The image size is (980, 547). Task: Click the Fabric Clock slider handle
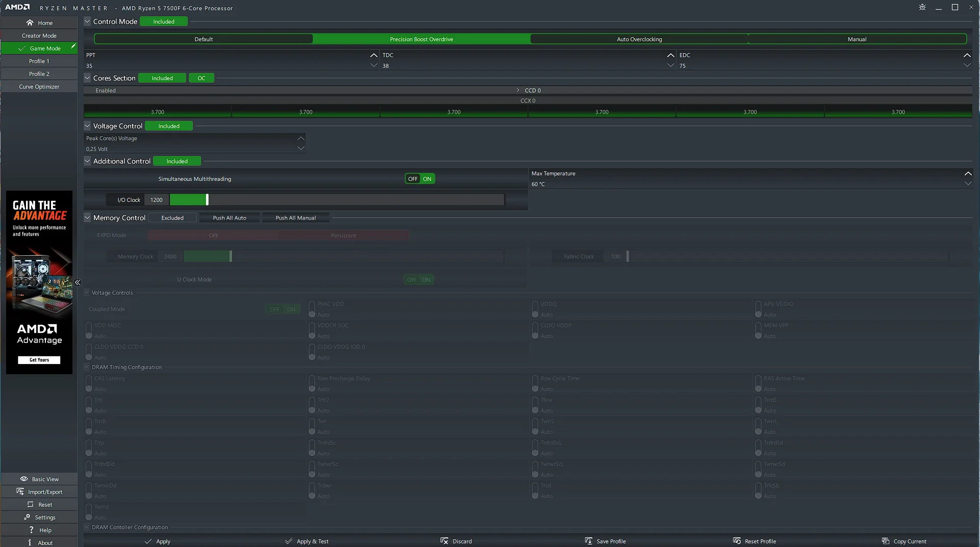click(627, 256)
